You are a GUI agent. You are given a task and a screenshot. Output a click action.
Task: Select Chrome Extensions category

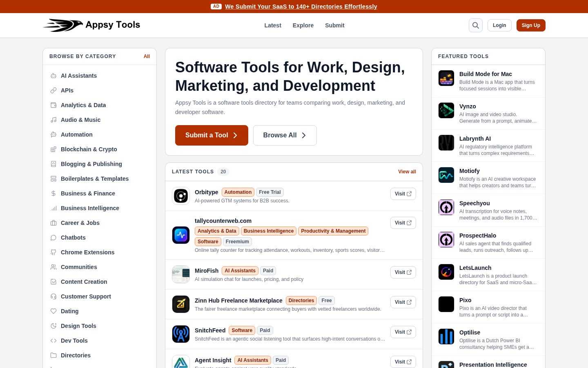(100, 252)
